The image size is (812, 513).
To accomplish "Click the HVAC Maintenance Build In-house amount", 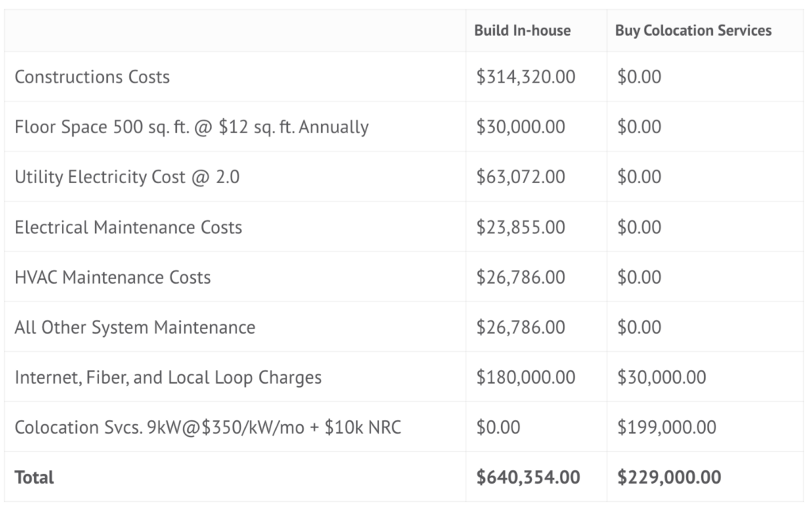I will 520,277.
